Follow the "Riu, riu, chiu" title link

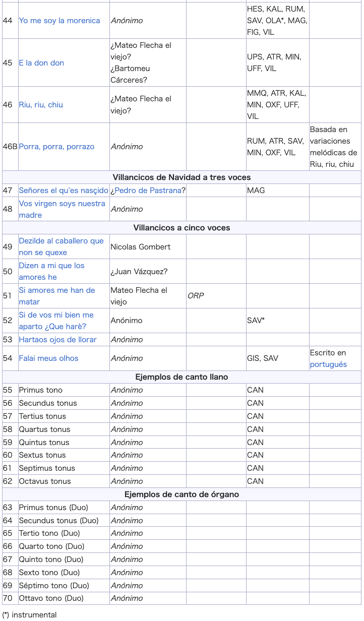(x=41, y=105)
